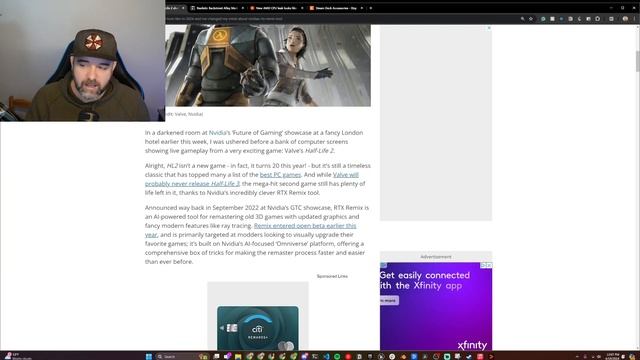Click the 'Advertisement' label above Xfinity ad
640x360 pixels.
pos(436,257)
